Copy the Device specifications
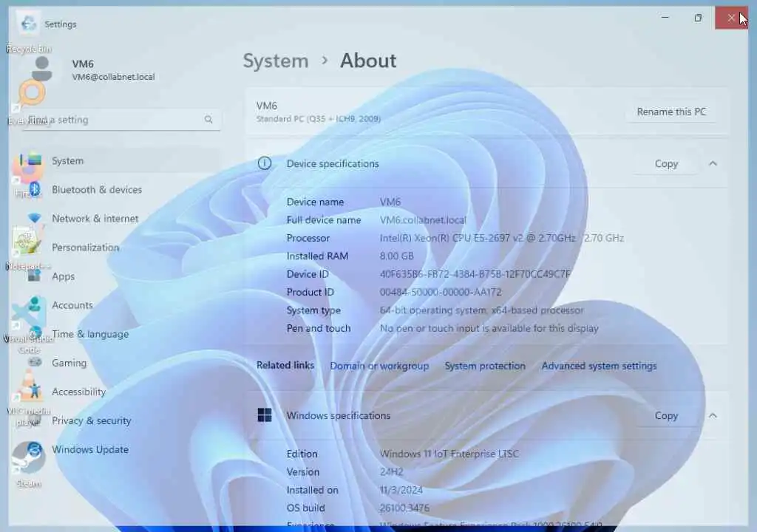This screenshot has height=532, width=757. [666, 163]
